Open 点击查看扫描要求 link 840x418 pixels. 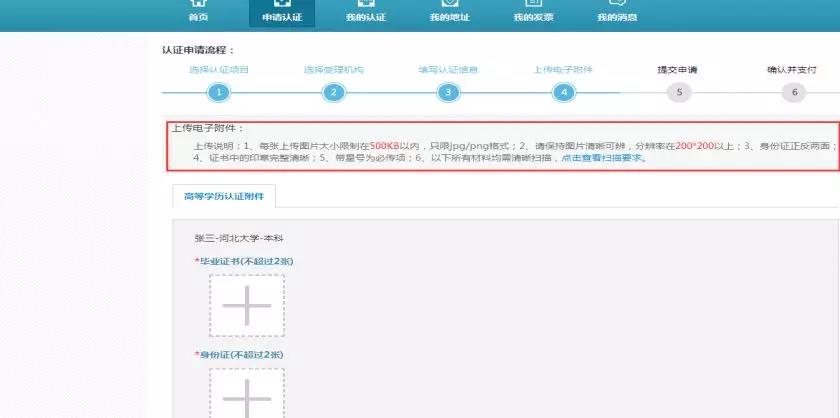pos(601,159)
